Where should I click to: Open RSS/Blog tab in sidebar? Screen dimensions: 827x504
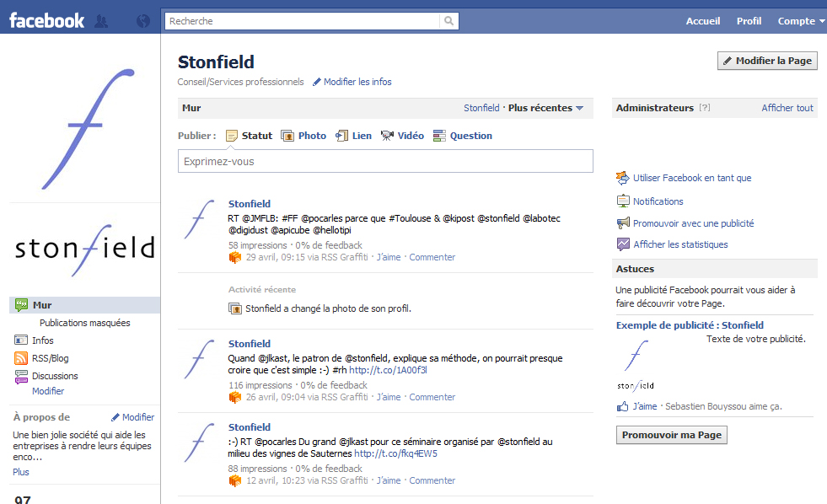(x=50, y=358)
